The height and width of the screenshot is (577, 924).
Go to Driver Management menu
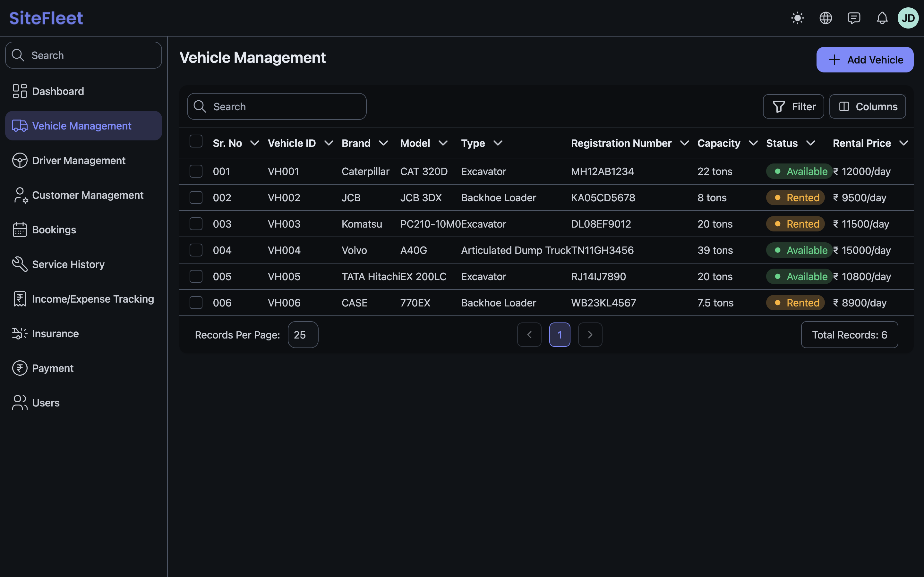tap(78, 160)
